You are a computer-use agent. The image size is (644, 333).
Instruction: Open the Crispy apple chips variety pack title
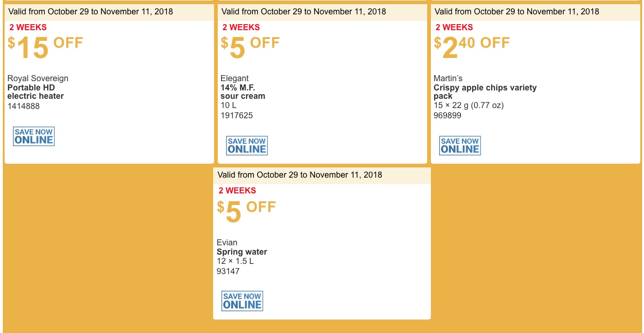pyautogui.click(x=485, y=92)
